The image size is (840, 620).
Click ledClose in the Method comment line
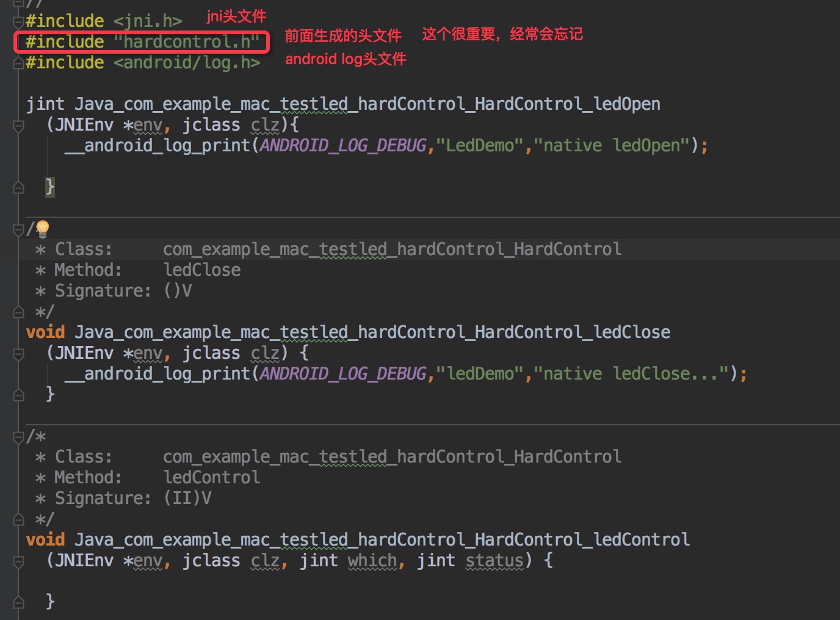click(202, 270)
